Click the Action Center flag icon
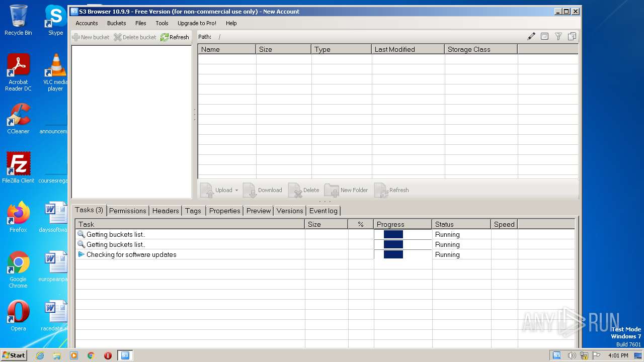The height and width of the screenshot is (362, 644). 596,355
